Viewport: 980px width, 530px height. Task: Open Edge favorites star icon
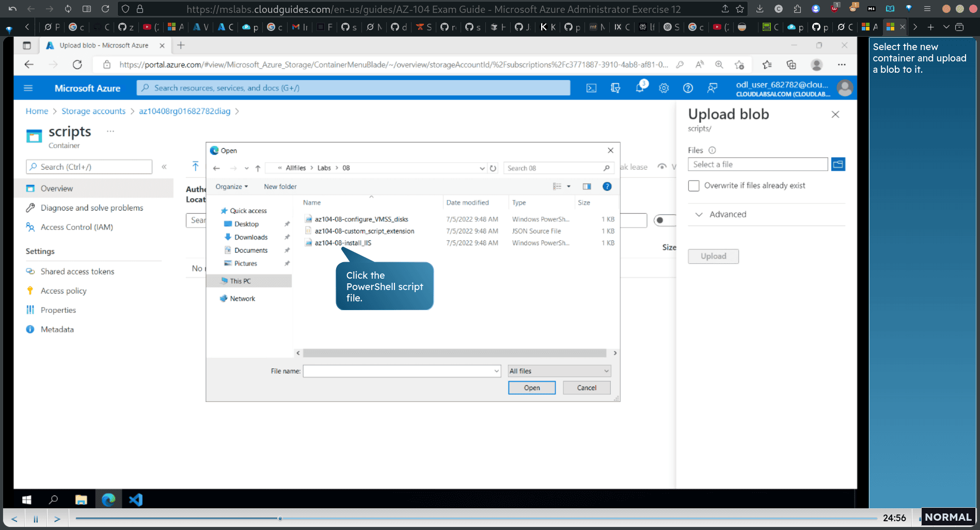click(767, 65)
